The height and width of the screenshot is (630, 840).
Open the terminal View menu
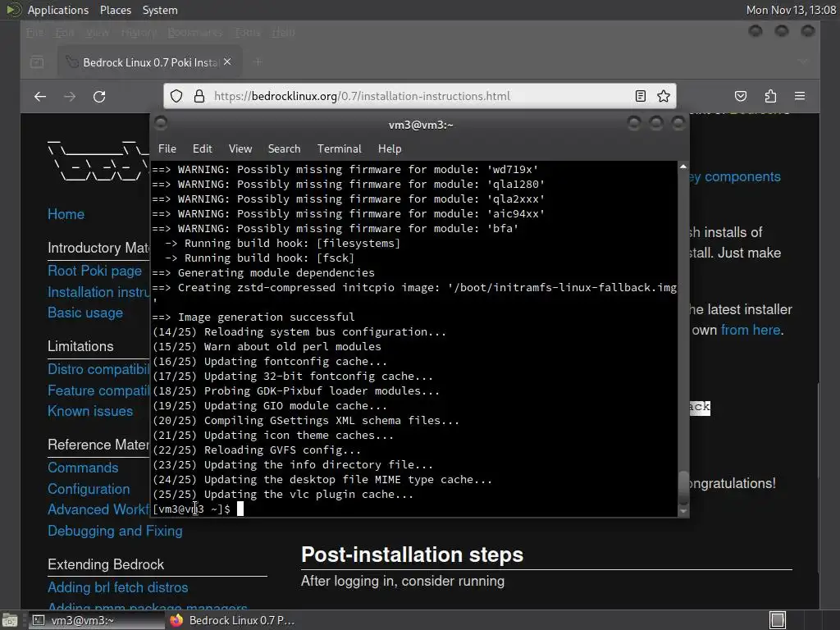pos(240,149)
